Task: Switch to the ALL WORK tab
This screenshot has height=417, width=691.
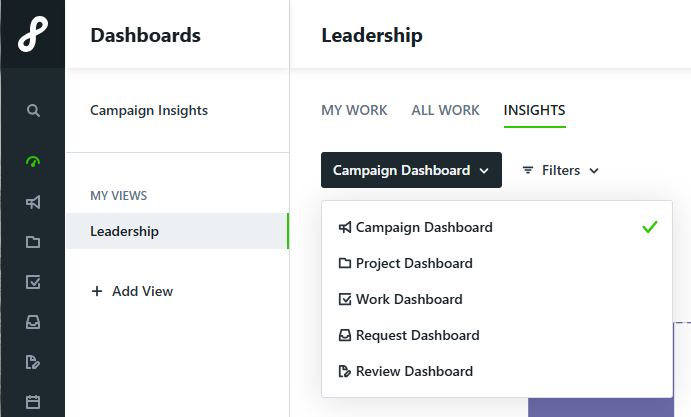Action: tap(445, 110)
